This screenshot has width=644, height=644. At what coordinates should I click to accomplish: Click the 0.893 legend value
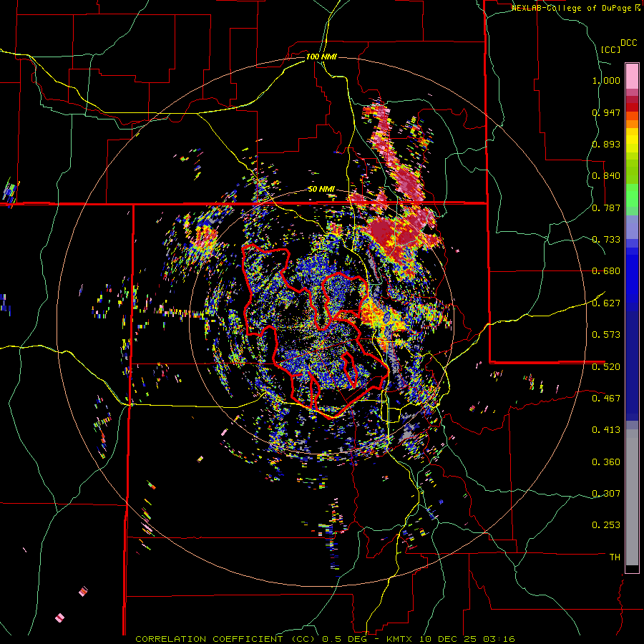point(606,144)
